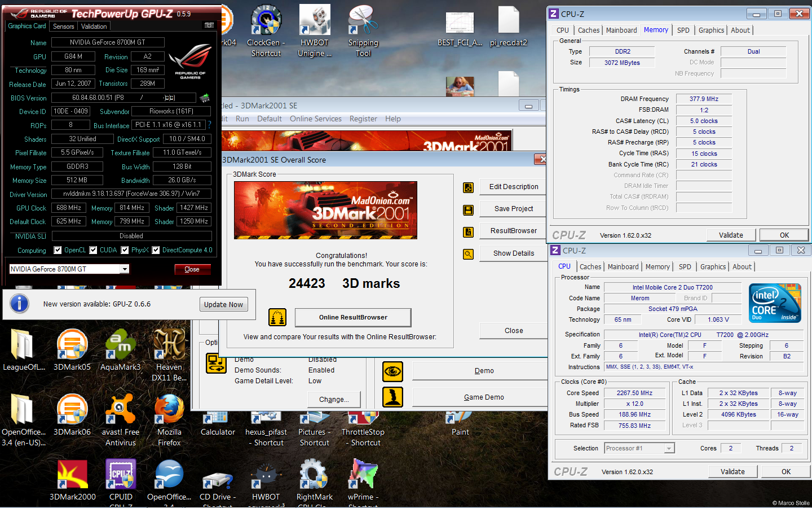The image size is (812, 508).
Task: Click the 24423 score text
Action: pos(307,283)
